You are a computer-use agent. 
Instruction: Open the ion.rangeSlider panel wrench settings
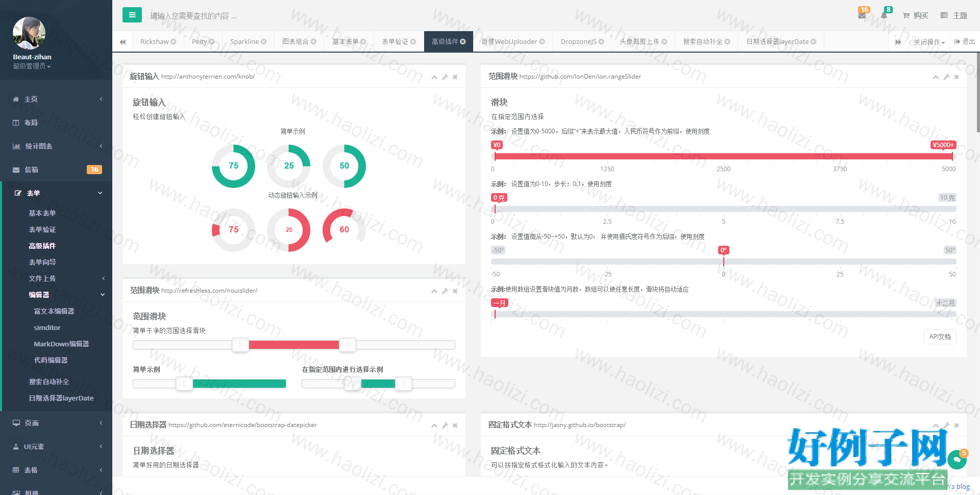pyautogui.click(x=946, y=77)
